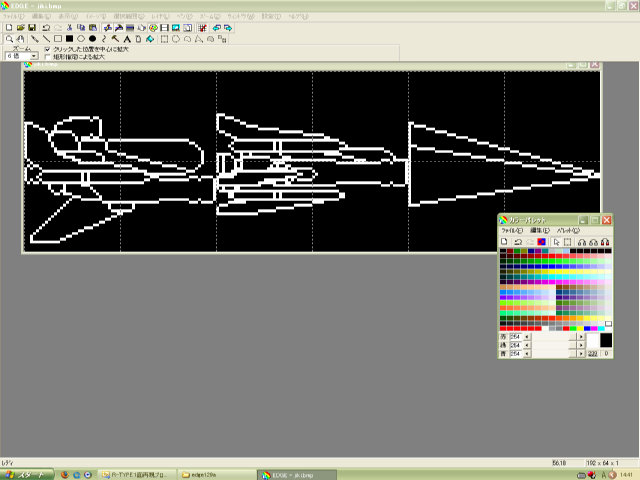Viewport: 640px width, 480px height.
Task: Select the rectangular selection tool
Action: click(x=164, y=39)
